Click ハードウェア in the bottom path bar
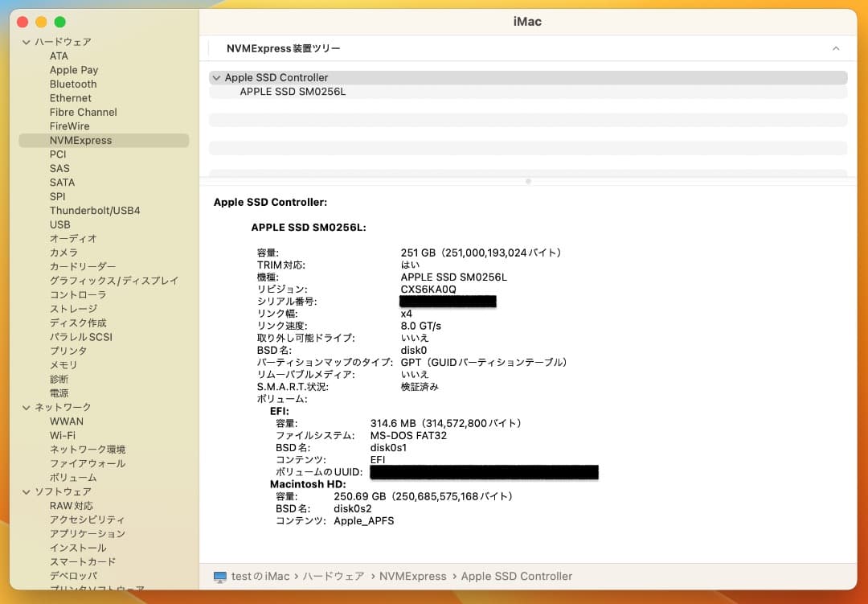 [x=332, y=577]
